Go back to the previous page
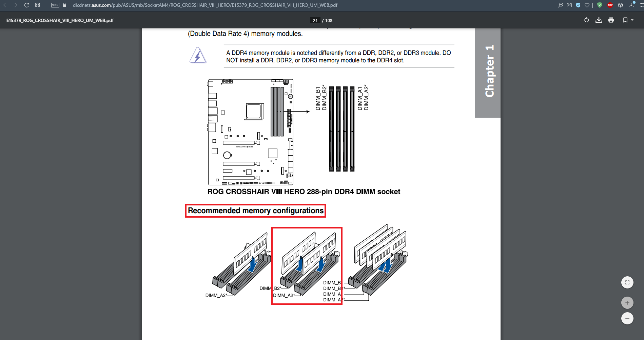 pyautogui.click(x=5, y=5)
